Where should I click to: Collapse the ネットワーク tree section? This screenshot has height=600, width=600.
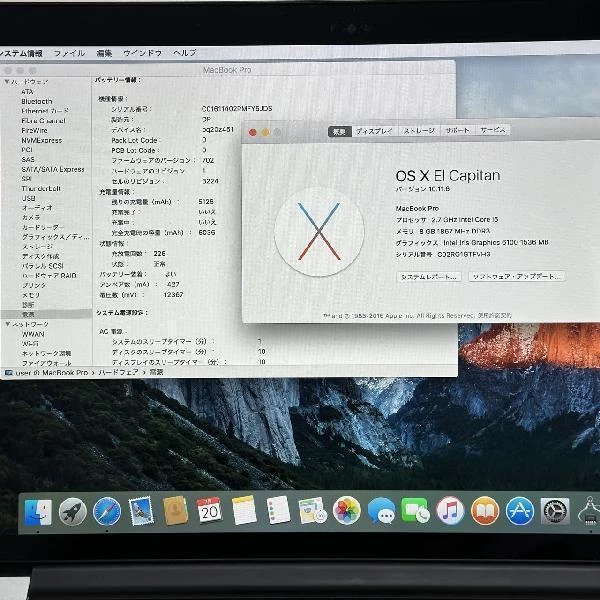(x=7, y=324)
